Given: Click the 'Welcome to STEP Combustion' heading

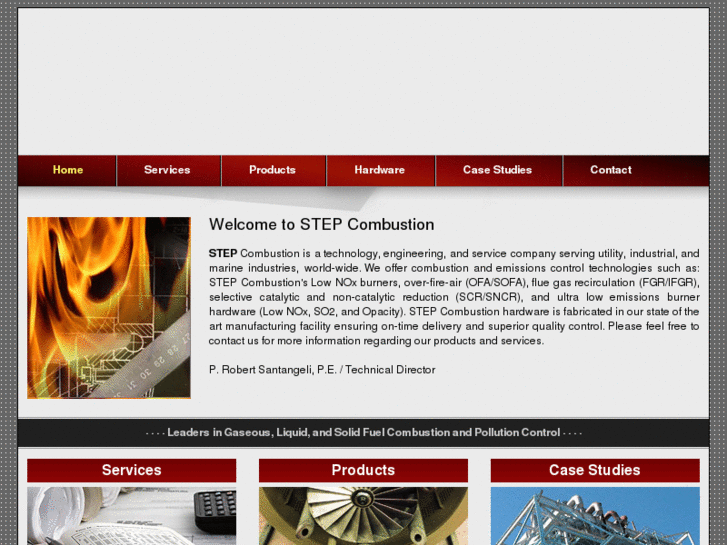Looking at the screenshot, I should click(x=321, y=224).
